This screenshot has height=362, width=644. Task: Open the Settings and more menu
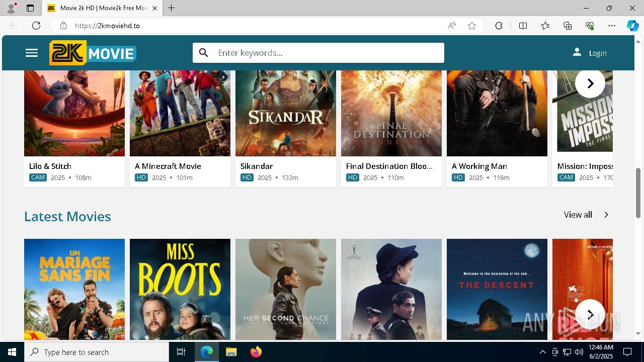[x=612, y=26]
